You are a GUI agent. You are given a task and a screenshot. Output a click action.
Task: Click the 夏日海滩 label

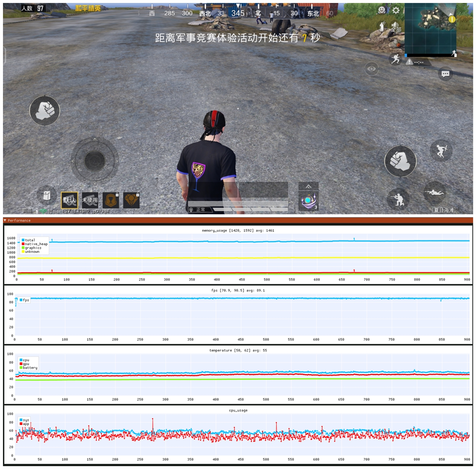pos(444,210)
